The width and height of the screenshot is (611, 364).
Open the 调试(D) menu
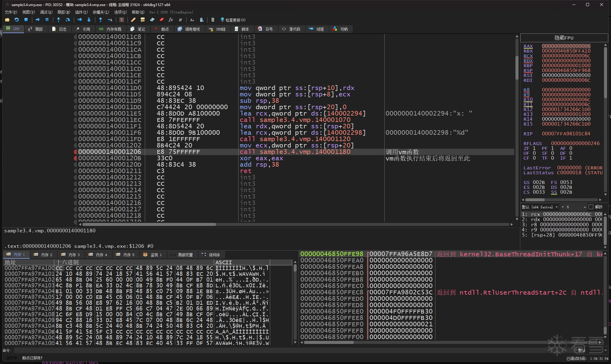46,12
